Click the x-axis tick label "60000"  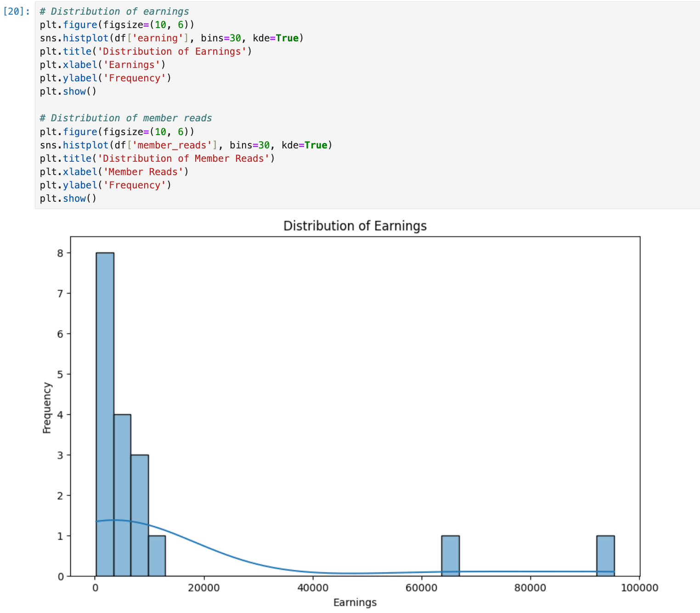pos(422,588)
